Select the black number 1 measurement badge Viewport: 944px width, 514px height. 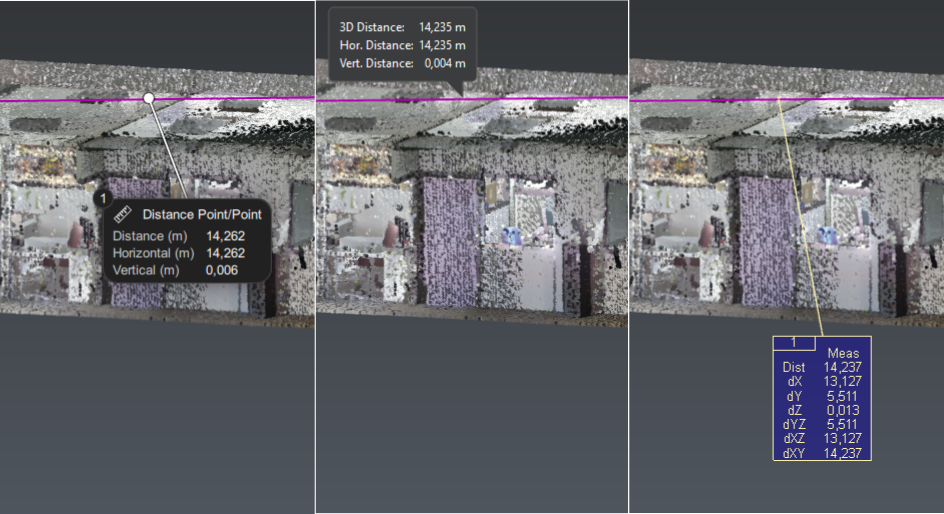pyautogui.click(x=101, y=199)
